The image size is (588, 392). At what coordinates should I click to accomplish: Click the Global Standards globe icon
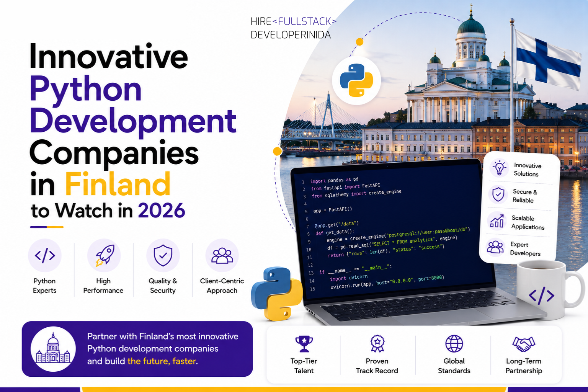[454, 344]
